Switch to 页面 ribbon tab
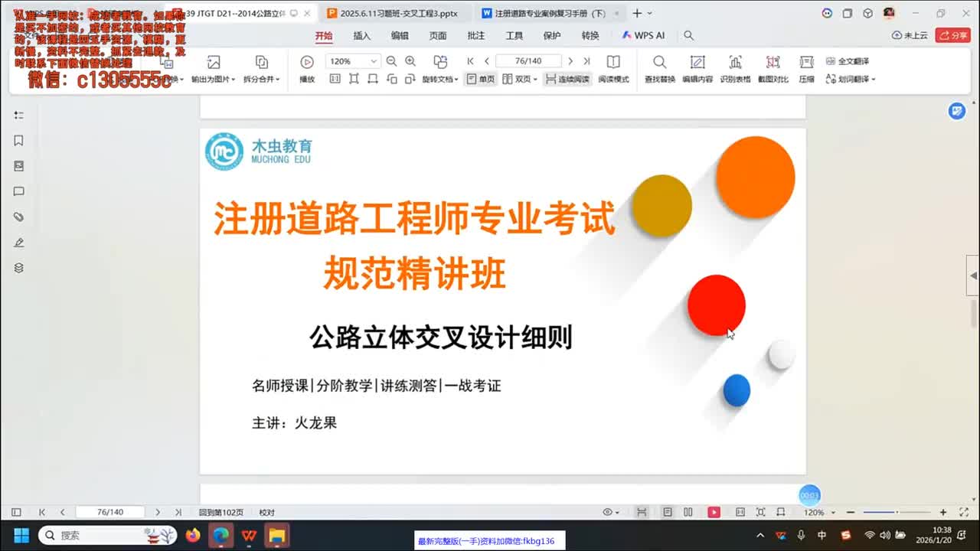Viewport: 980px width, 551px height. click(438, 35)
